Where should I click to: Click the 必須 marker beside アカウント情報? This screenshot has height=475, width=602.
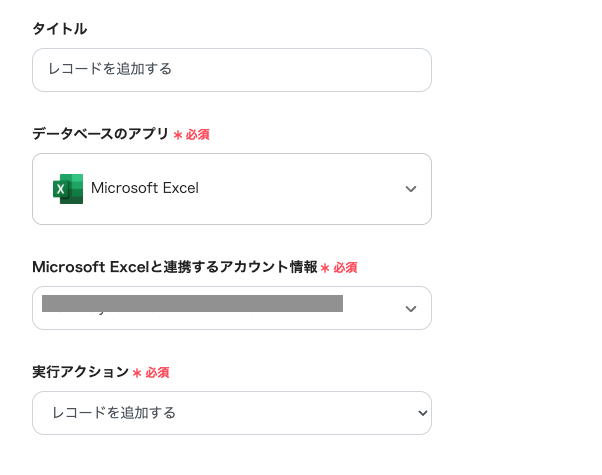click(x=345, y=268)
